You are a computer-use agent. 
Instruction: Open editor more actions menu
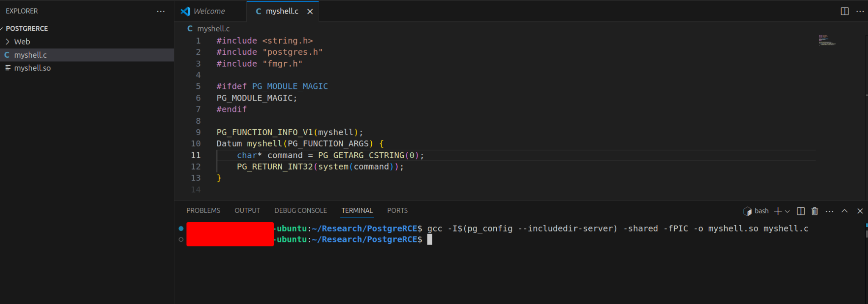pyautogui.click(x=860, y=11)
